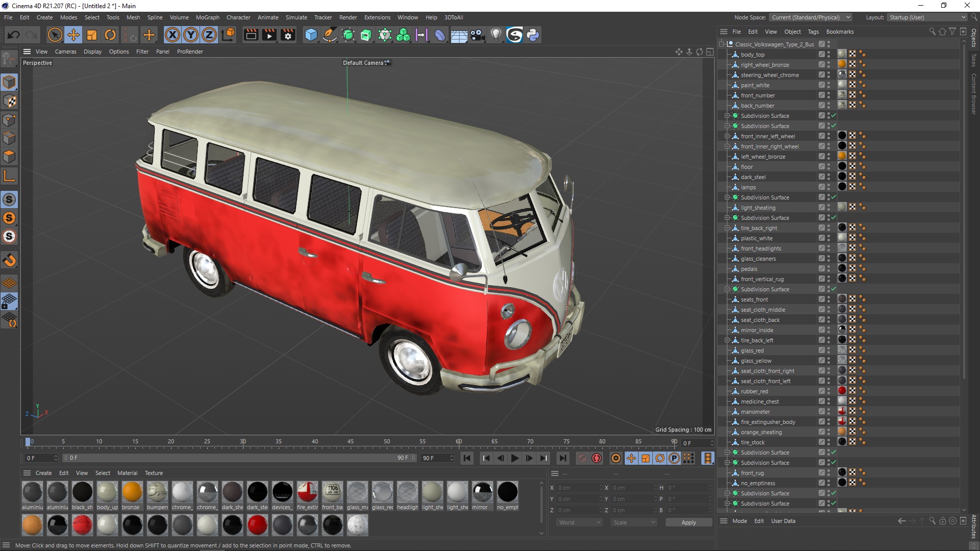Select Points mode in left toolbar
980x551 pixels.
tap(9, 120)
